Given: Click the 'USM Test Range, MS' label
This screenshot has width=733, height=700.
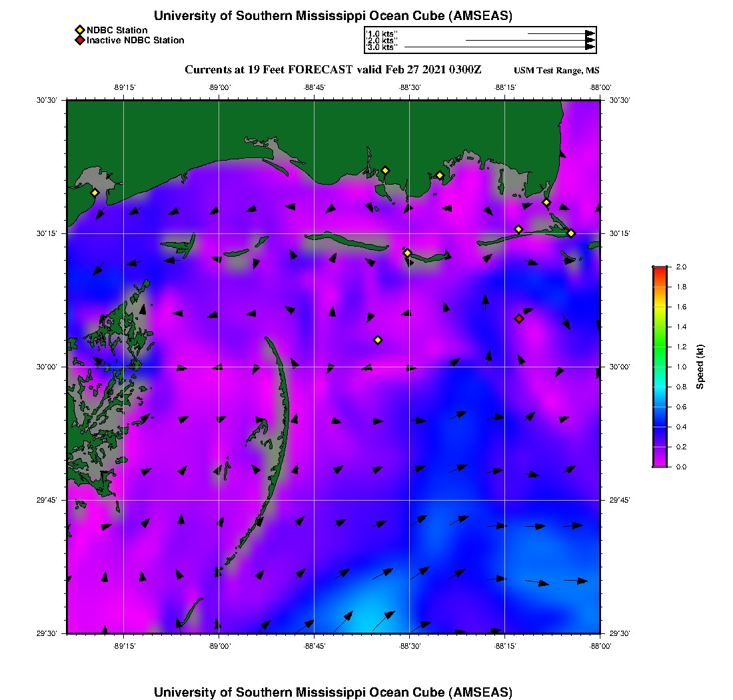Looking at the screenshot, I should coord(556,71).
